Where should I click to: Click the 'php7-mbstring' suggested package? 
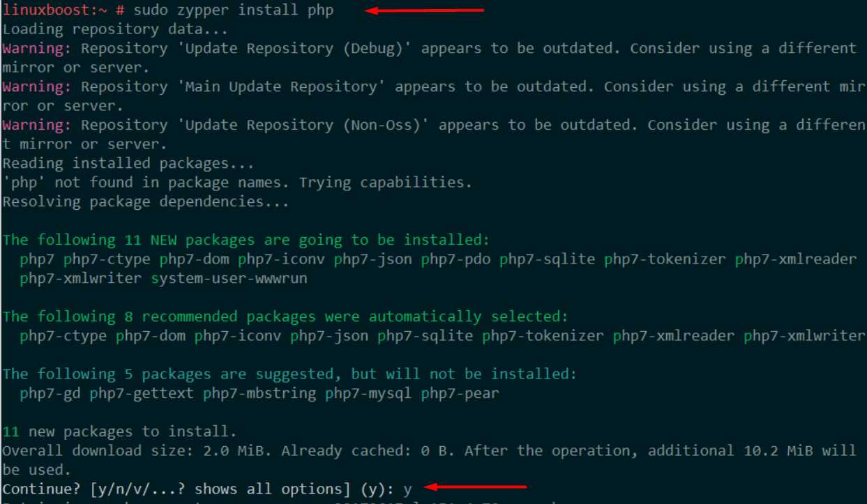(x=259, y=394)
